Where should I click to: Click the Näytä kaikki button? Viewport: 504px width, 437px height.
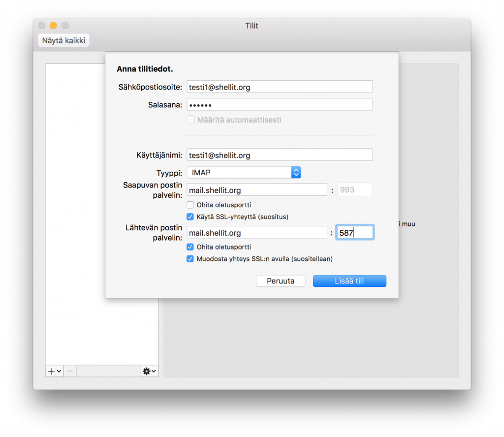(x=63, y=40)
